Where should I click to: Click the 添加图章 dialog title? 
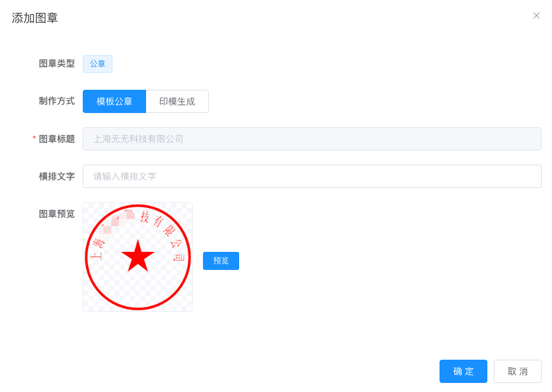click(x=34, y=18)
